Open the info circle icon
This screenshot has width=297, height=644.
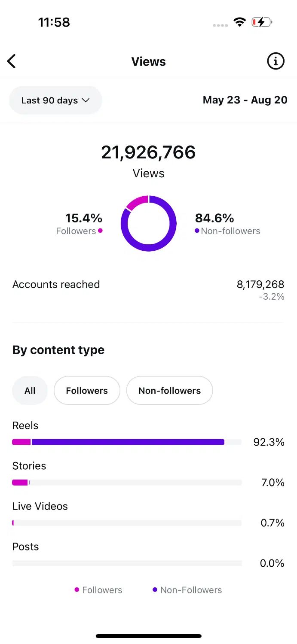coord(276,61)
